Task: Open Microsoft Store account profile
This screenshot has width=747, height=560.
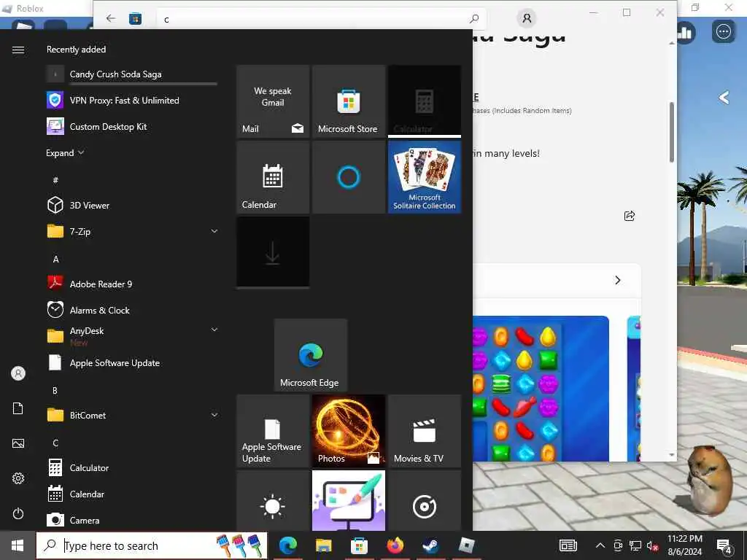Action: 527,18
